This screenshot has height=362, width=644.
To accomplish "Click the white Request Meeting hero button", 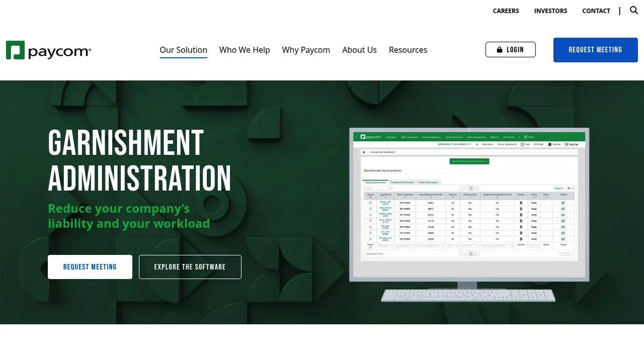I will pos(90,267).
